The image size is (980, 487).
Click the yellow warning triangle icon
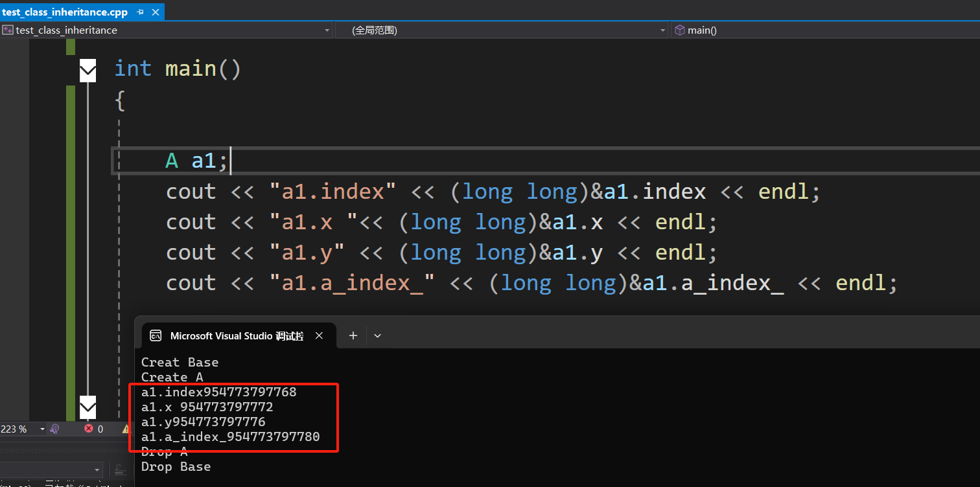click(126, 429)
